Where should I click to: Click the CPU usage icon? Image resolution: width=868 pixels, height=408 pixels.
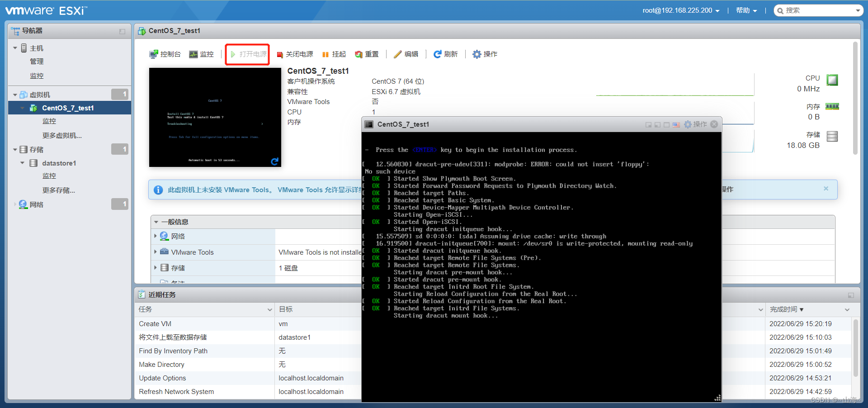[832, 80]
